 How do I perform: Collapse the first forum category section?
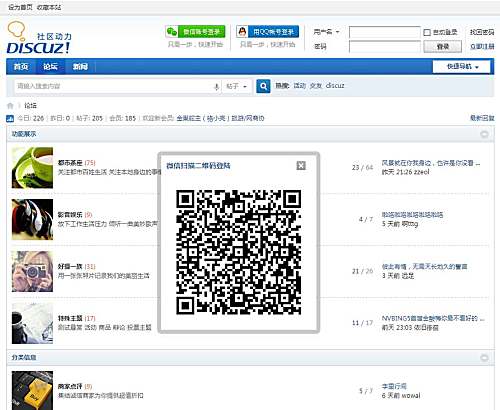click(x=484, y=134)
